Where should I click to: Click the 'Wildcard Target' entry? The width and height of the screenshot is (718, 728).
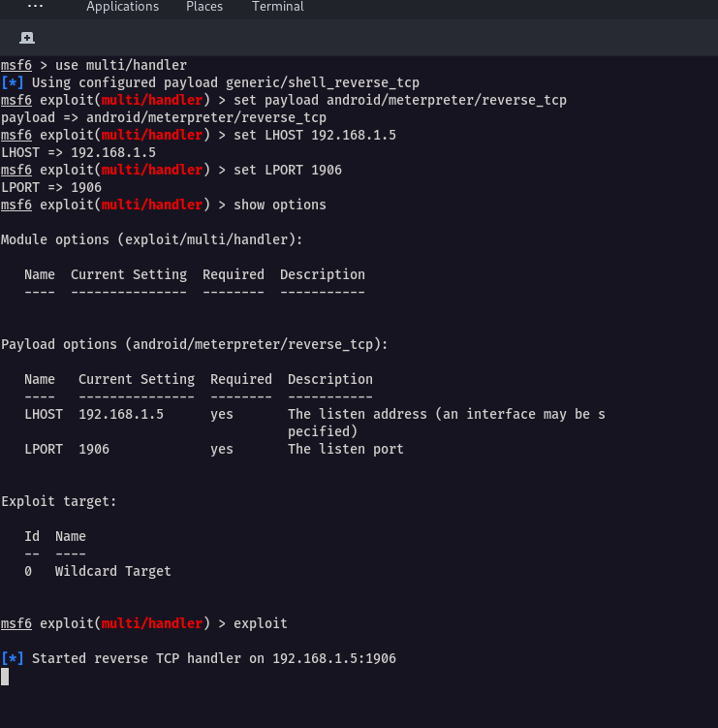pyautogui.click(x=112, y=571)
